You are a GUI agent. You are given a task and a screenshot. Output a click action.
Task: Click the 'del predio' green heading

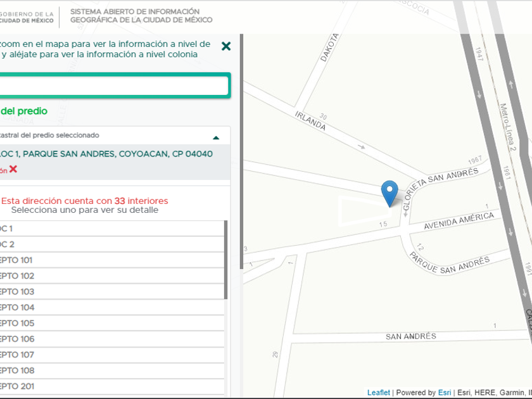click(x=24, y=111)
